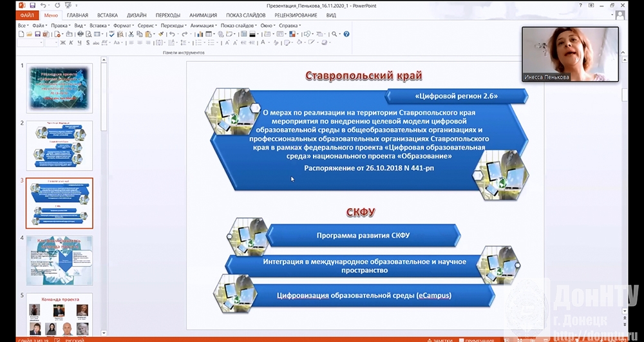Switch to the ДИЗАЙН ribbon tab
This screenshot has width=644, height=342.
[x=137, y=15]
